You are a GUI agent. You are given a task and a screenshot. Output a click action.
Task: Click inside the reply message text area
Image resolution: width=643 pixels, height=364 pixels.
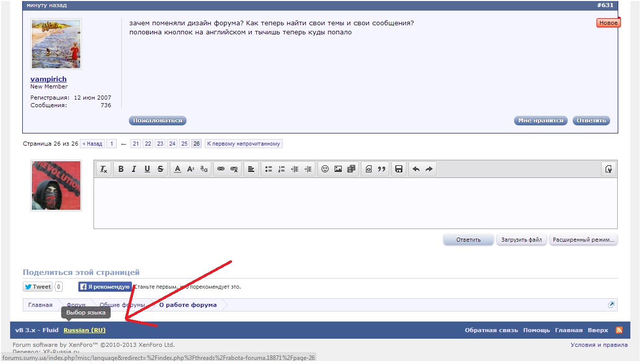tap(355, 203)
